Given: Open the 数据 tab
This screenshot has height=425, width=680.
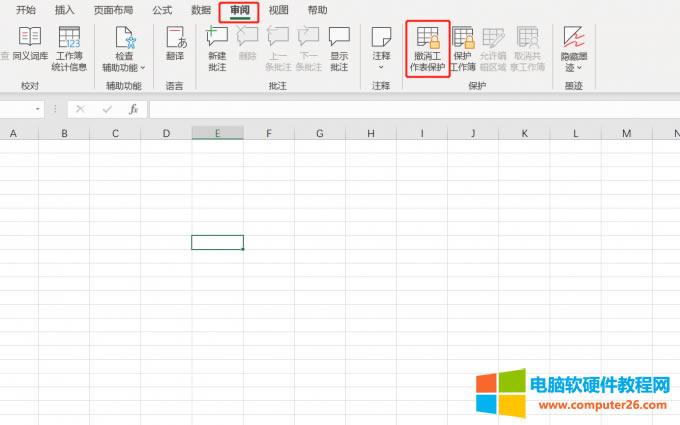Looking at the screenshot, I should point(201,10).
